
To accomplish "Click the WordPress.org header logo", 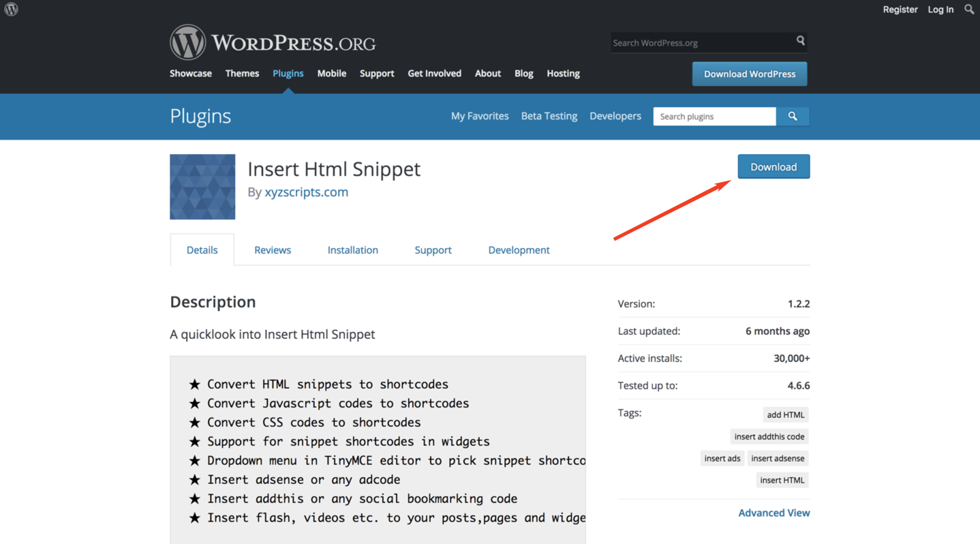I will pos(273,42).
